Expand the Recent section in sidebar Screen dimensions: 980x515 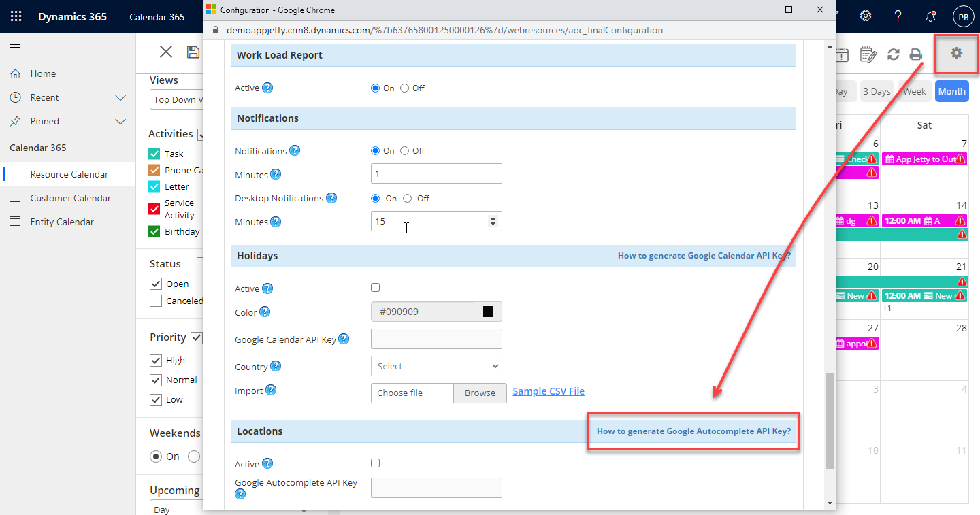(120, 97)
